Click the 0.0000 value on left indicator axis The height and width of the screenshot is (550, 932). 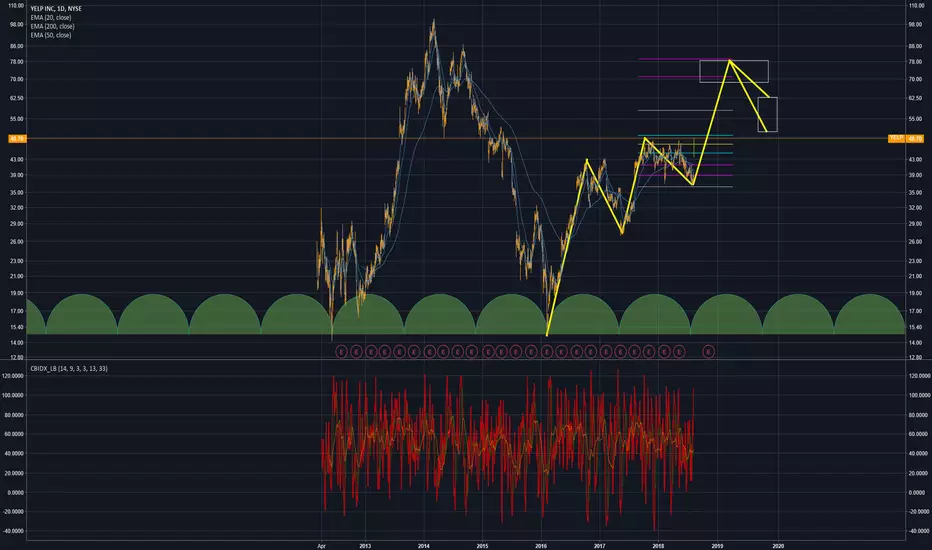pyautogui.click(x=14, y=493)
